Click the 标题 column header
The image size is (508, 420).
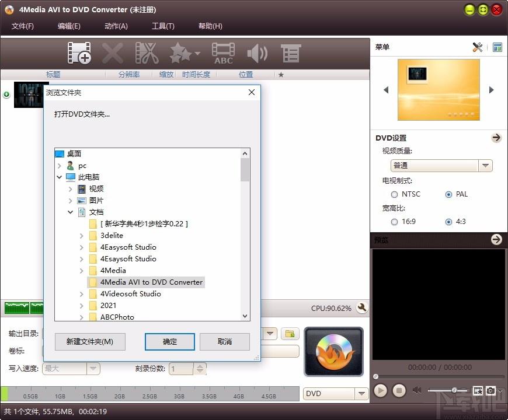click(x=53, y=75)
